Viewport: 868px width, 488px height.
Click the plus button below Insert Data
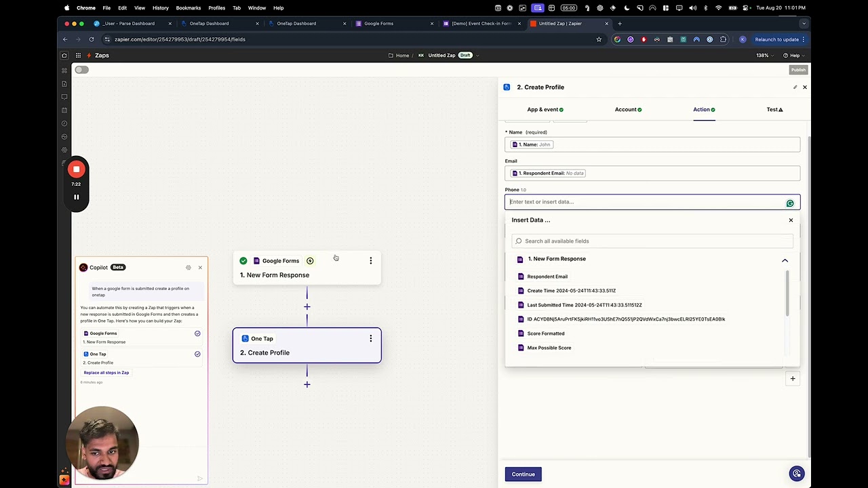click(792, 379)
